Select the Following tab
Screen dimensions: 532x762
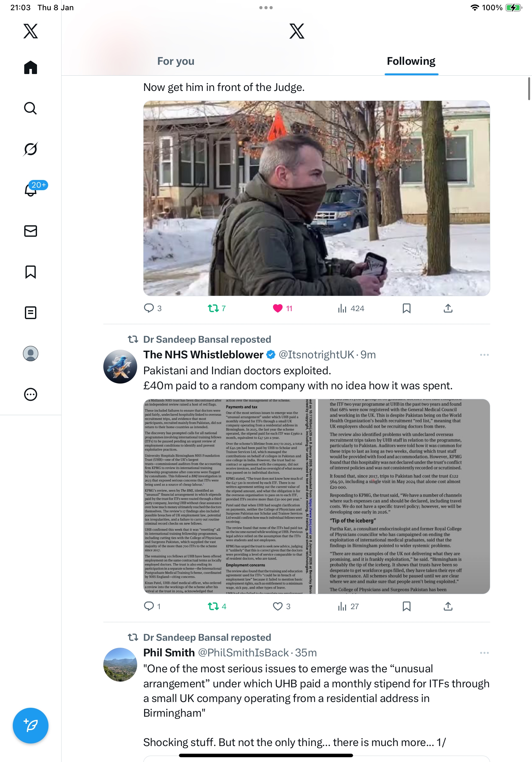pos(411,61)
